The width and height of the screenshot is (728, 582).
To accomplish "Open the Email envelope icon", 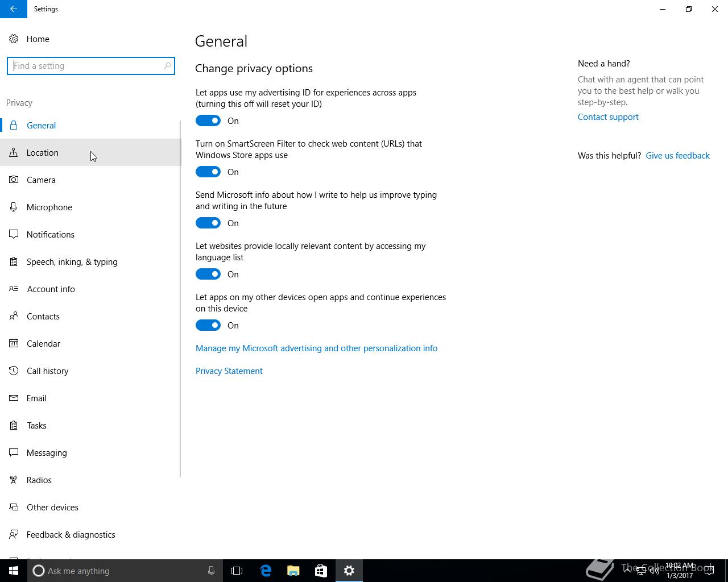I will (x=14, y=398).
